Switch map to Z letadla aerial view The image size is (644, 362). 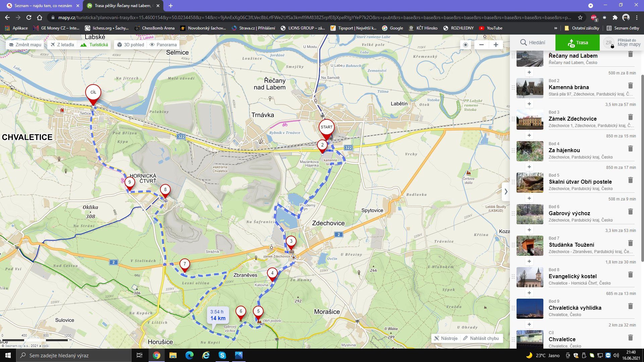click(62, 45)
